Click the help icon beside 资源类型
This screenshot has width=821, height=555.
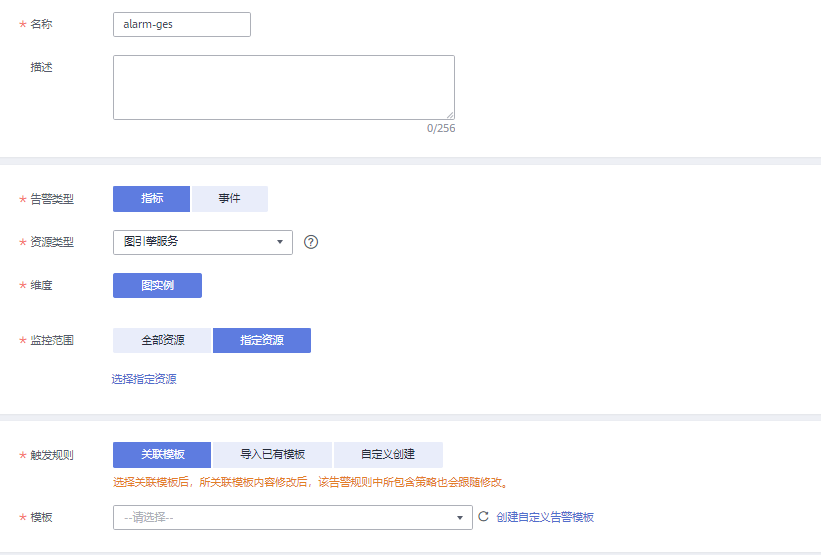[x=310, y=242]
